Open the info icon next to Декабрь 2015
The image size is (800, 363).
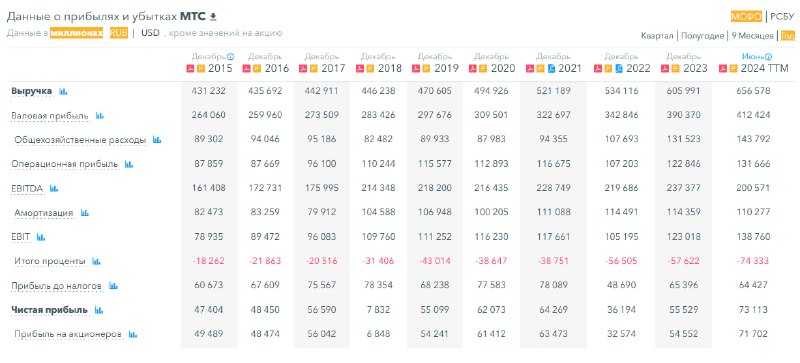(230, 57)
